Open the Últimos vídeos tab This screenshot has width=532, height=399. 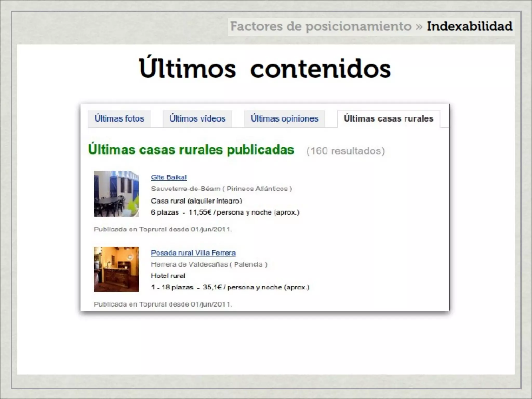[x=197, y=119]
